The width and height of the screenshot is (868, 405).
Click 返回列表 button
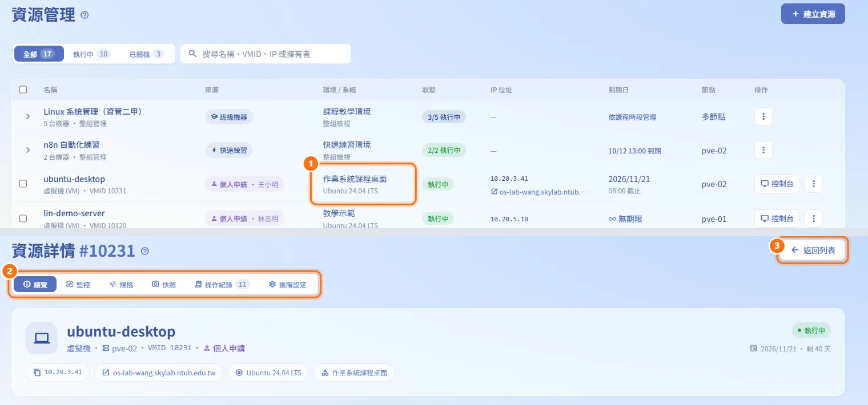click(813, 250)
